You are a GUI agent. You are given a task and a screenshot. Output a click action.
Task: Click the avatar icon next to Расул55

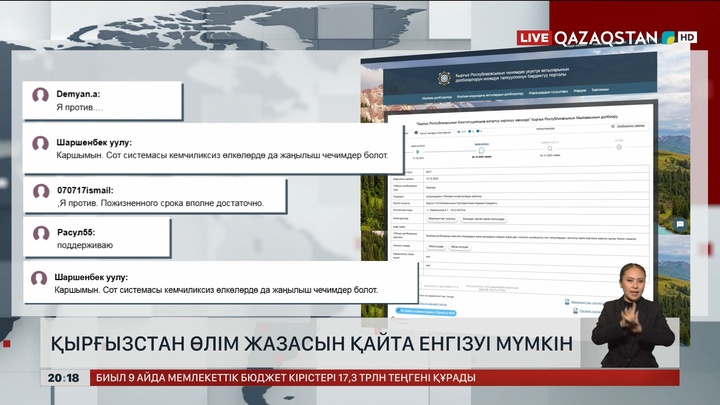tap(41, 234)
